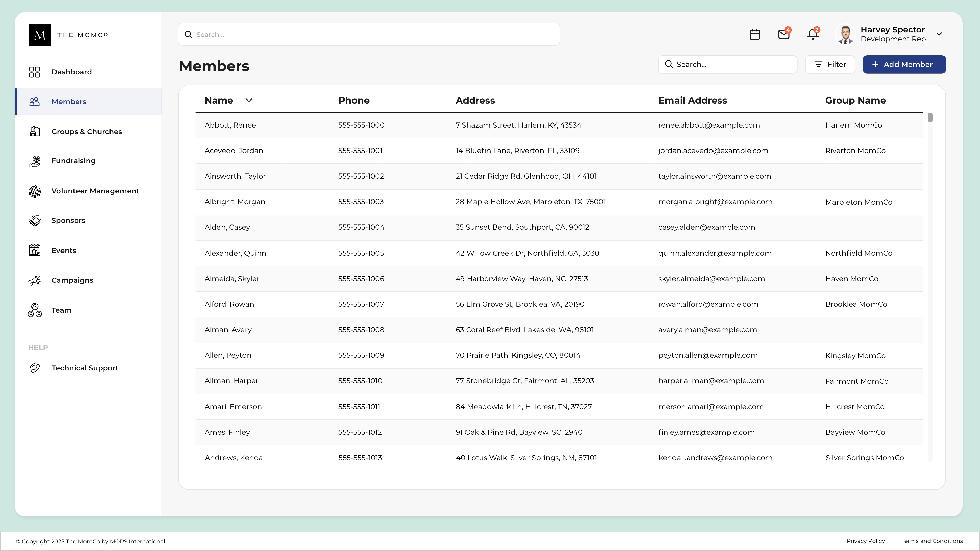
Task: Click the Technical Support phone icon
Action: (35, 368)
